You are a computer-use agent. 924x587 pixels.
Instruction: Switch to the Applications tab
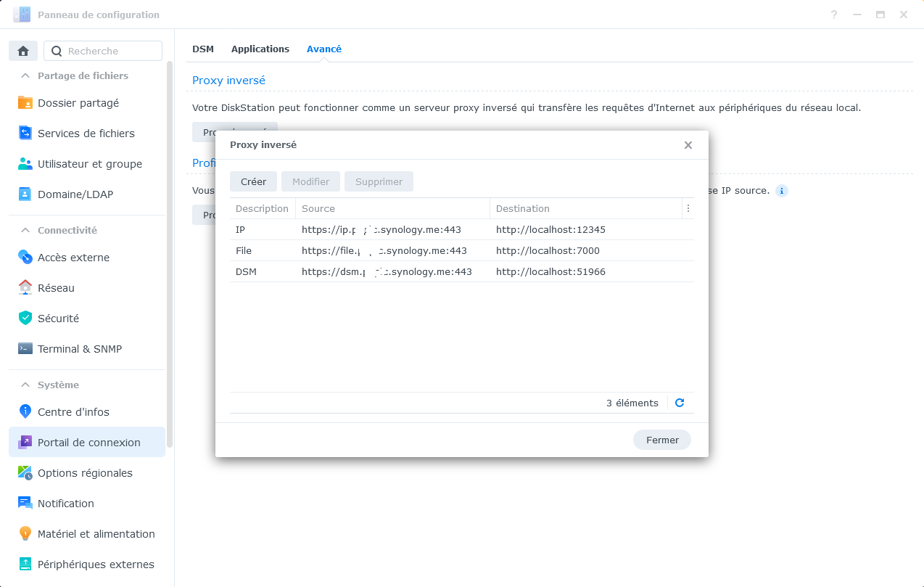click(260, 49)
